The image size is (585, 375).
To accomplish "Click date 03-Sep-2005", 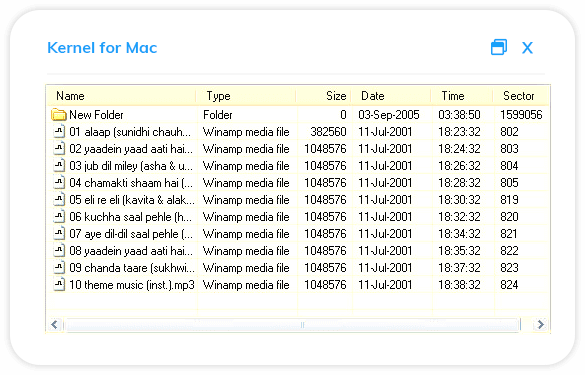I will click(389, 115).
